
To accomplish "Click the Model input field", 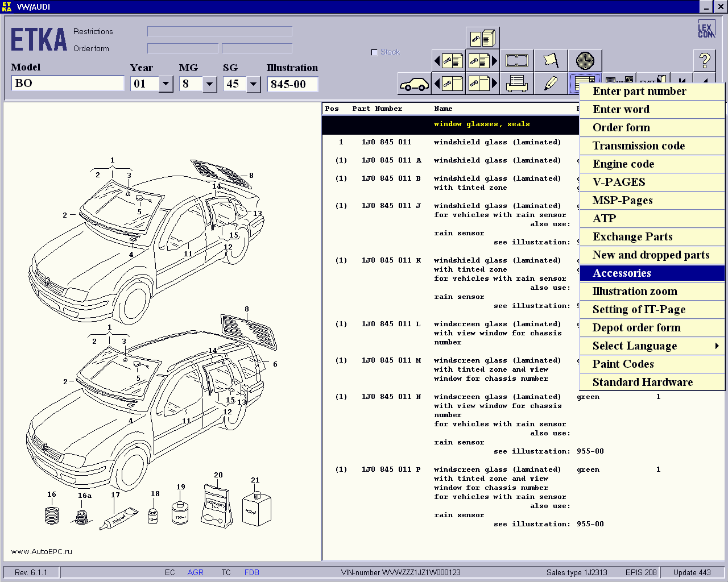I will click(67, 84).
